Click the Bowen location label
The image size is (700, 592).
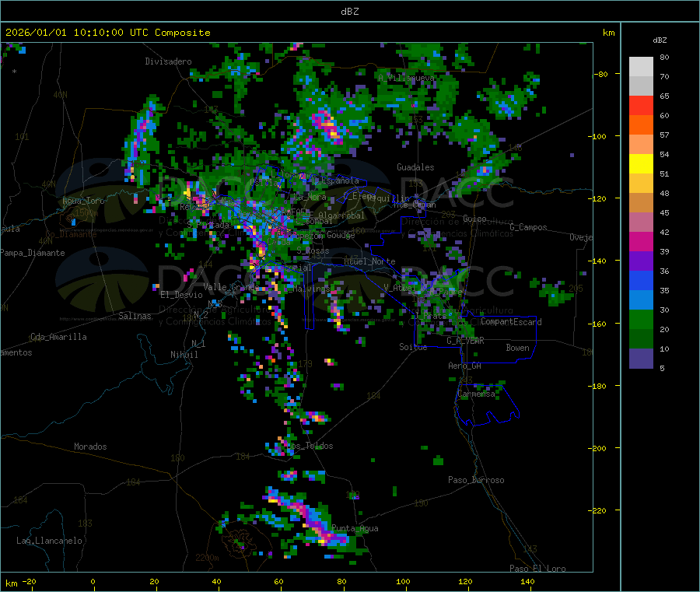517,348
